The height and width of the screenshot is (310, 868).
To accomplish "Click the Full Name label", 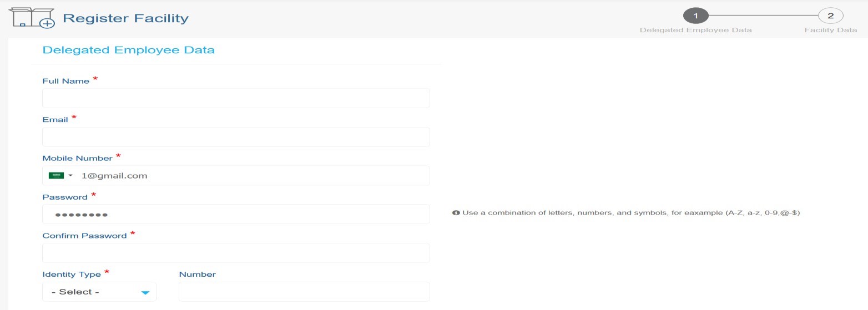I will pyautogui.click(x=65, y=81).
